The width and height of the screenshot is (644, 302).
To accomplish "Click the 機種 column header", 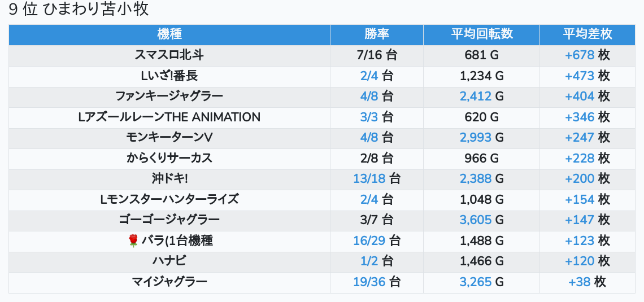I will pyautogui.click(x=169, y=34).
